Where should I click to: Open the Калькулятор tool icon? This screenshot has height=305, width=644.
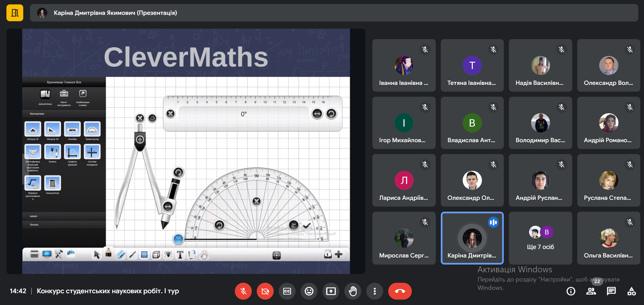pos(53,183)
